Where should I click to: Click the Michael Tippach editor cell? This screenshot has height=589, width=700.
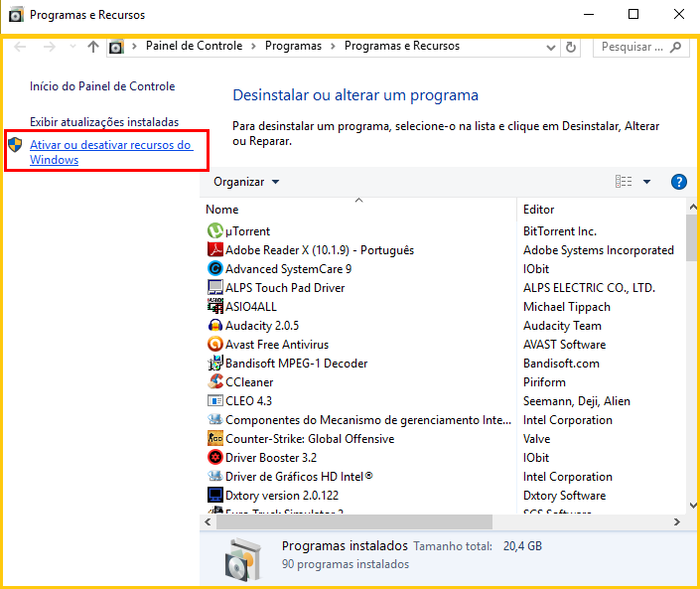[567, 307]
